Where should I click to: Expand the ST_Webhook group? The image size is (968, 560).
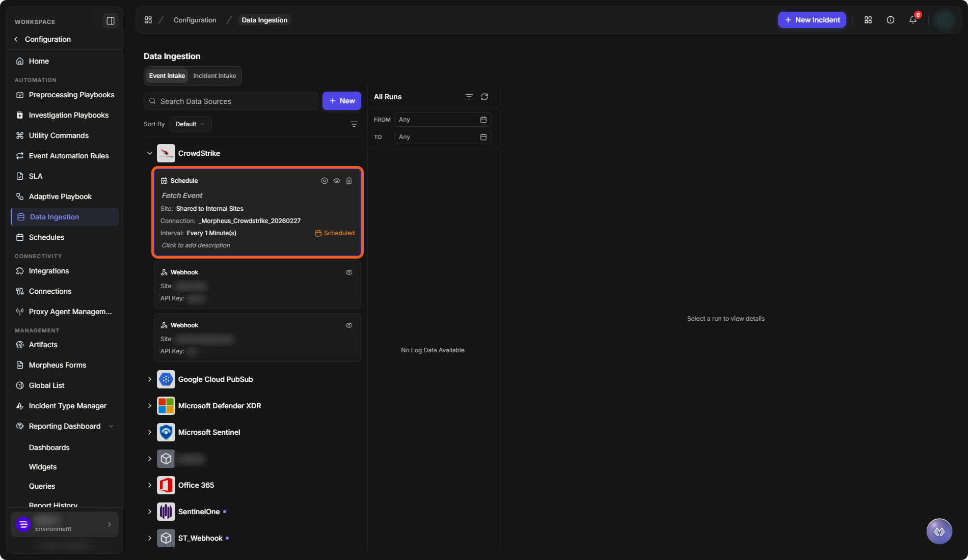(x=150, y=538)
